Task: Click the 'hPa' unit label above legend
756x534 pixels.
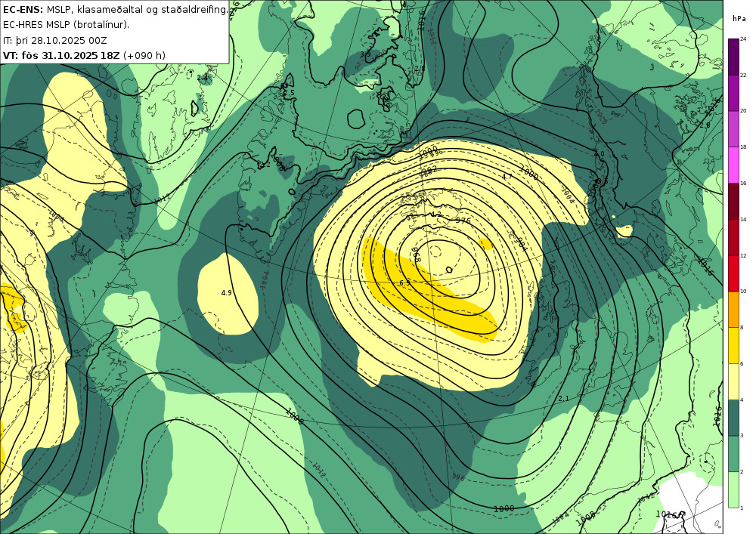Action: (739, 19)
